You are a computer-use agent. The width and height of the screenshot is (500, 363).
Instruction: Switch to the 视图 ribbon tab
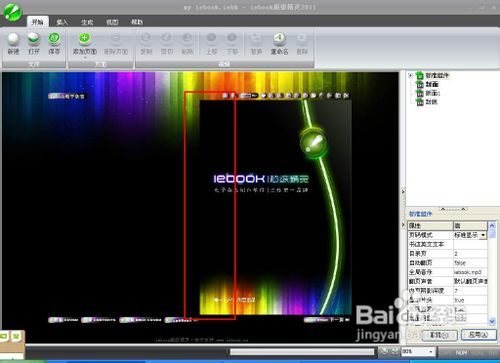(112, 22)
